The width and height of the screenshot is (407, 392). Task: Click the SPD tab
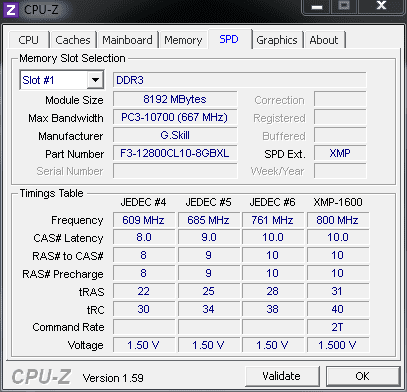(229, 39)
